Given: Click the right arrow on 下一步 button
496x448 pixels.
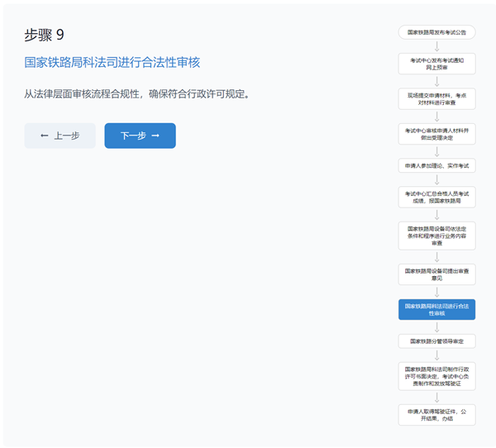Looking at the screenshot, I should 155,136.
